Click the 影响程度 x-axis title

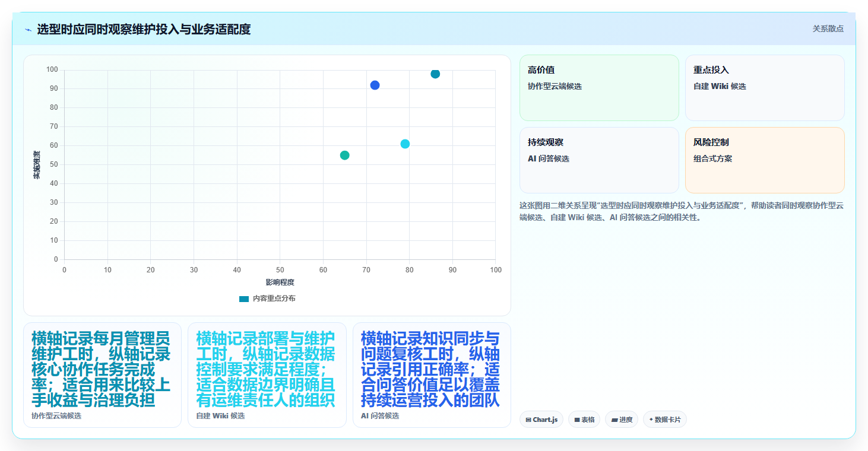click(x=280, y=282)
